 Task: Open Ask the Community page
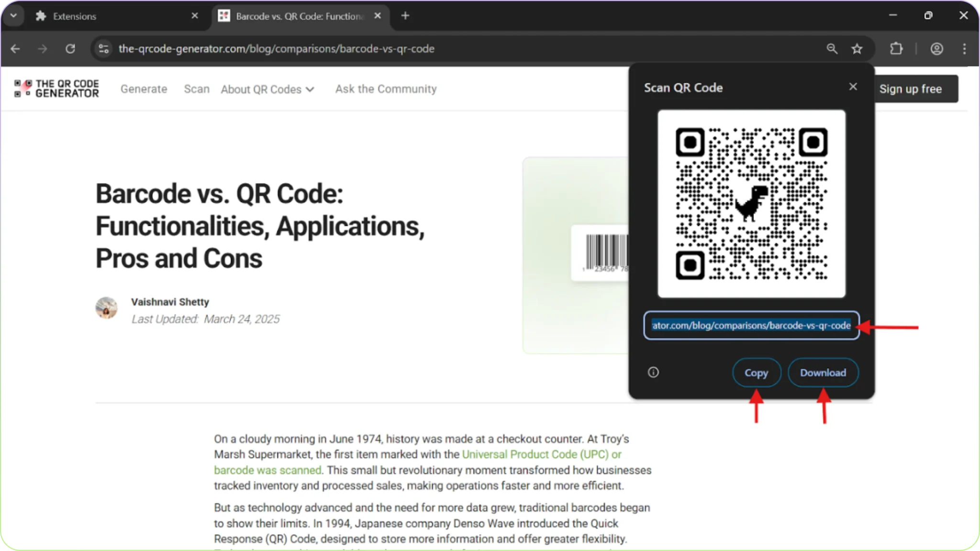[x=386, y=89]
